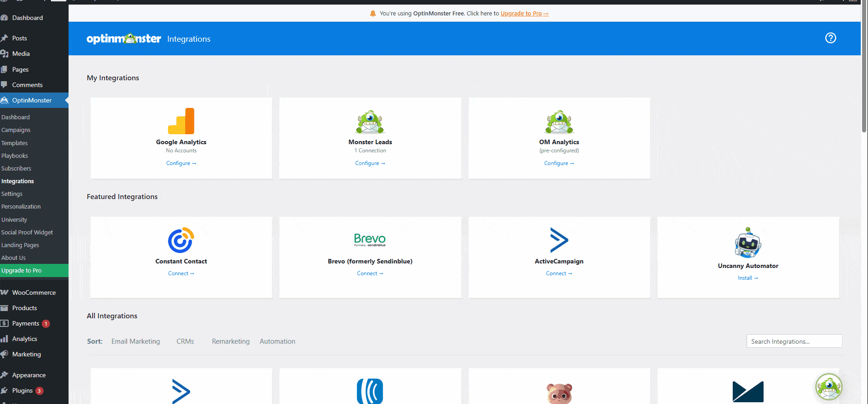Viewport: 868px width, 404px height.
Task: Click the Products icon in sidebar
Action: click(x=5, y=308)
